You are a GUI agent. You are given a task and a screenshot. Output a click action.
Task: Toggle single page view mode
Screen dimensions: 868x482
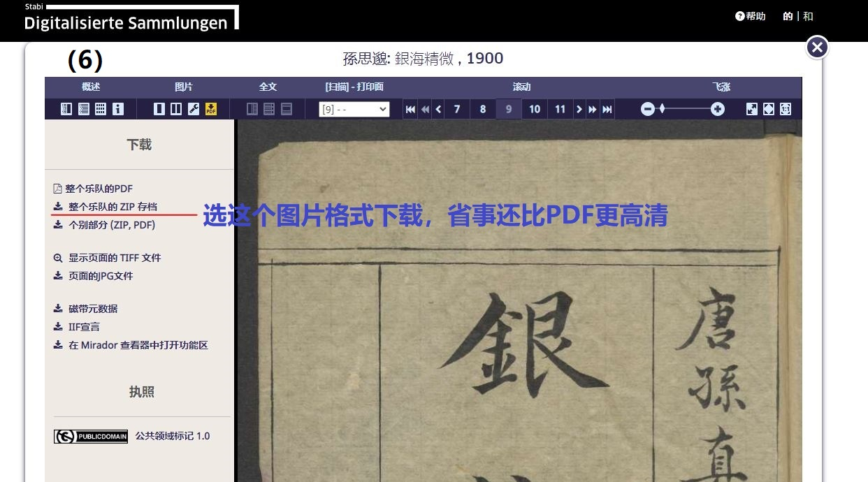(x=159, y=109)
